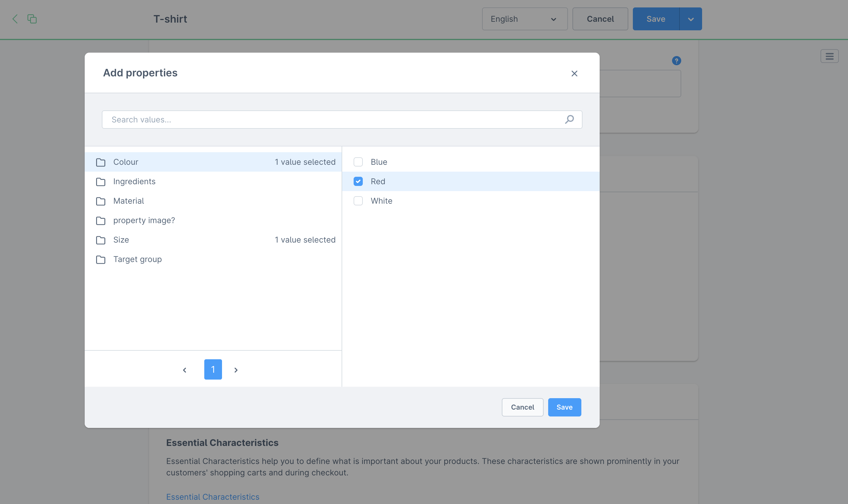Click the search magnifier icon
Screen dimensions: 848x504
(569, 120)
